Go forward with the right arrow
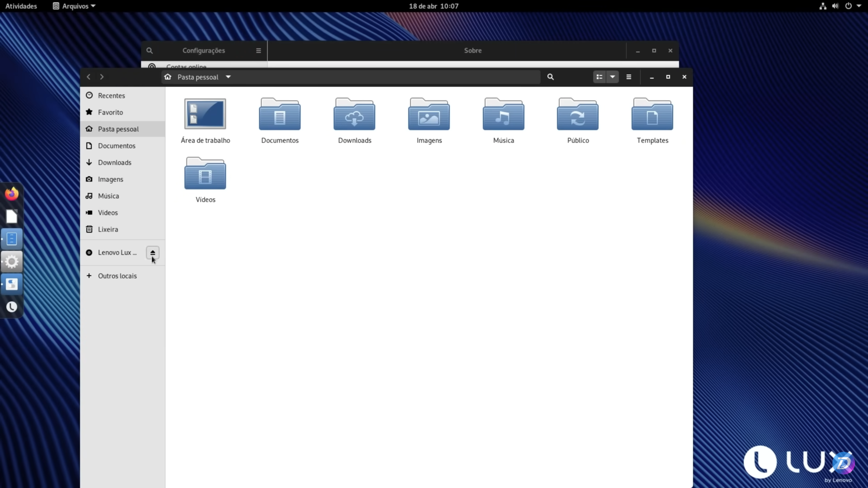 click(x=102, y=77)
